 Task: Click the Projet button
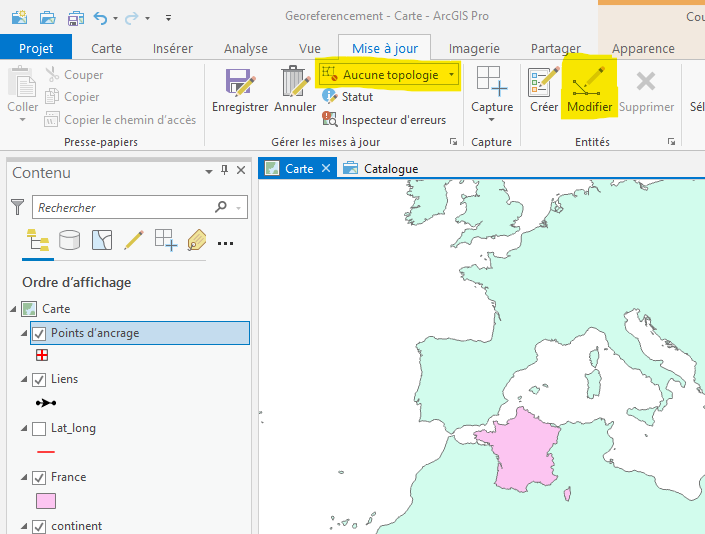36,48
